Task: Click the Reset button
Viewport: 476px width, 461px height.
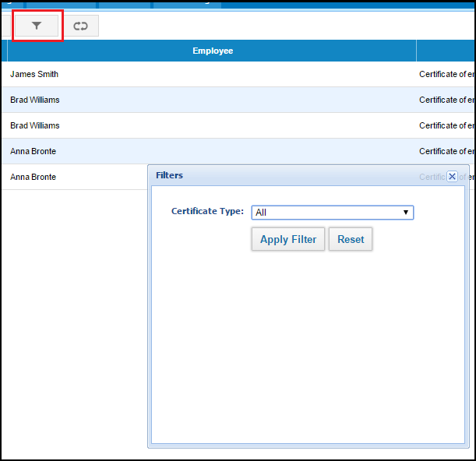Action: [351, 239]
